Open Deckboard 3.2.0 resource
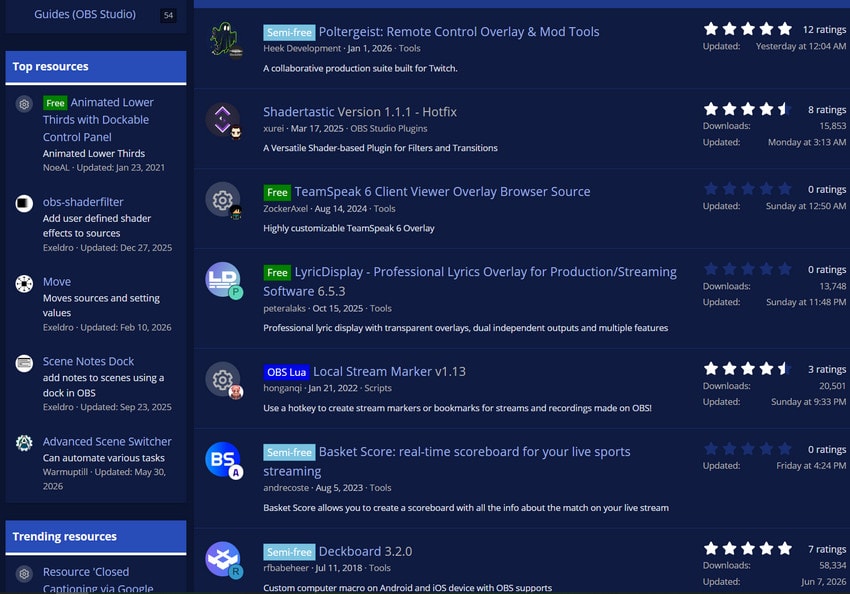The image size is (850, 594). tap(365, 552)
